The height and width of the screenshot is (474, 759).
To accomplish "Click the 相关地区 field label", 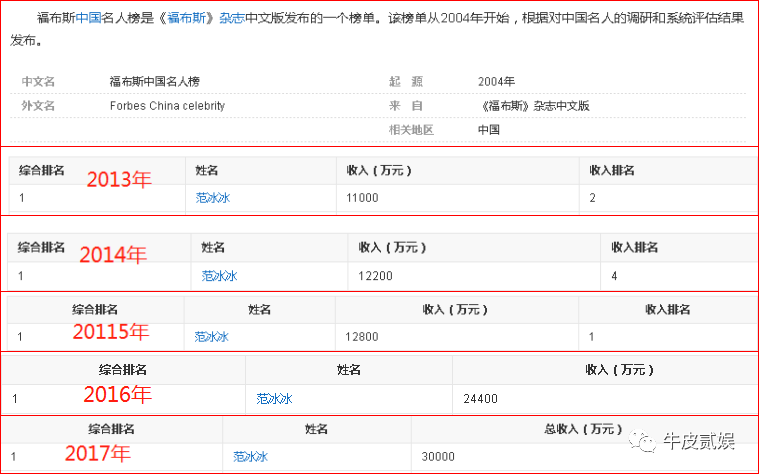I will click(411, 130).
